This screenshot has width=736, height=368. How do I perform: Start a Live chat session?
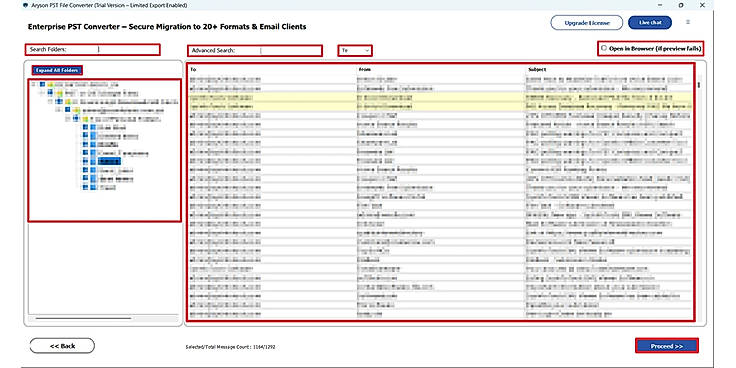pos(650,23)
